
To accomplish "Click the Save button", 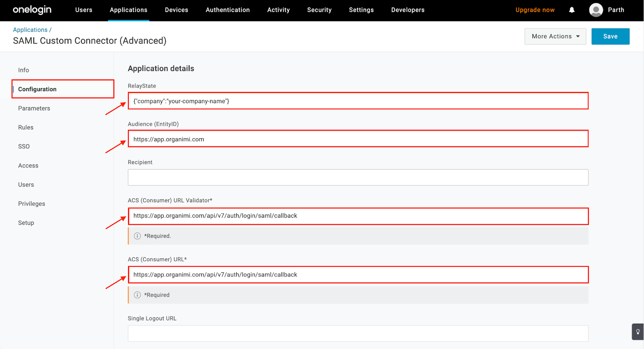I will coord(610,36).
